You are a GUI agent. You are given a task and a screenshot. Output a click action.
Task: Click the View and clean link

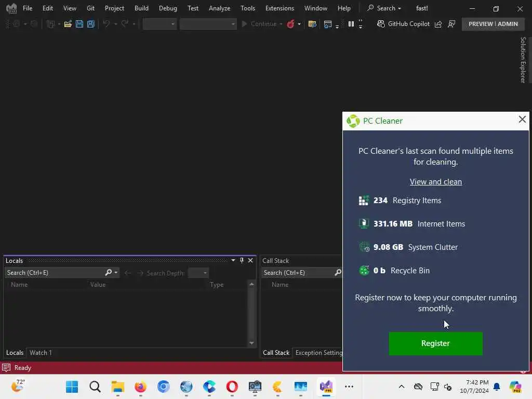[436, 182]
